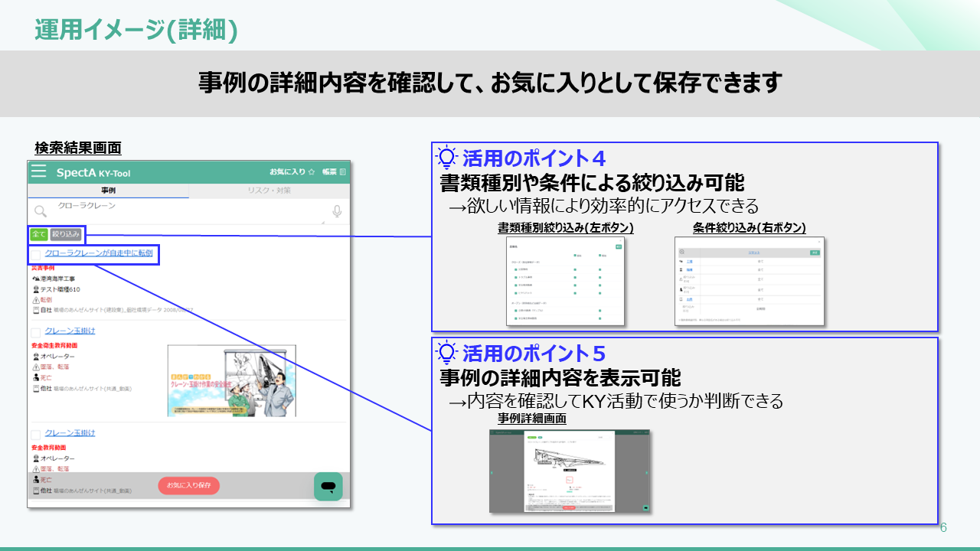980x551 pixels.
Task: Select checkbox of the last クレーン玉掛け entry
Action: point(36,434)
